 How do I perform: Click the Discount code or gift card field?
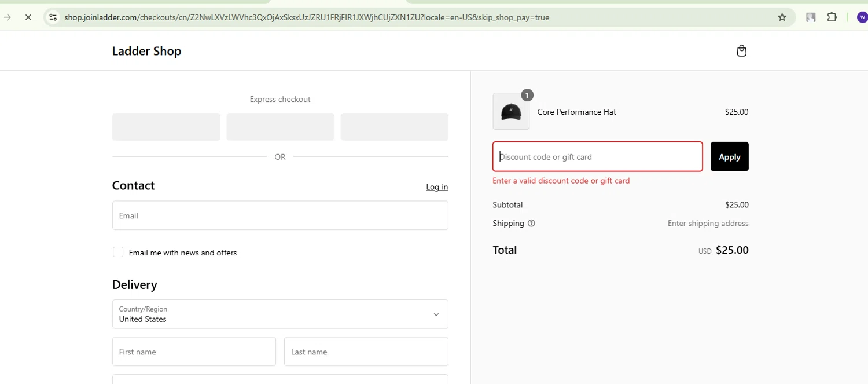[x=597, y=156]
